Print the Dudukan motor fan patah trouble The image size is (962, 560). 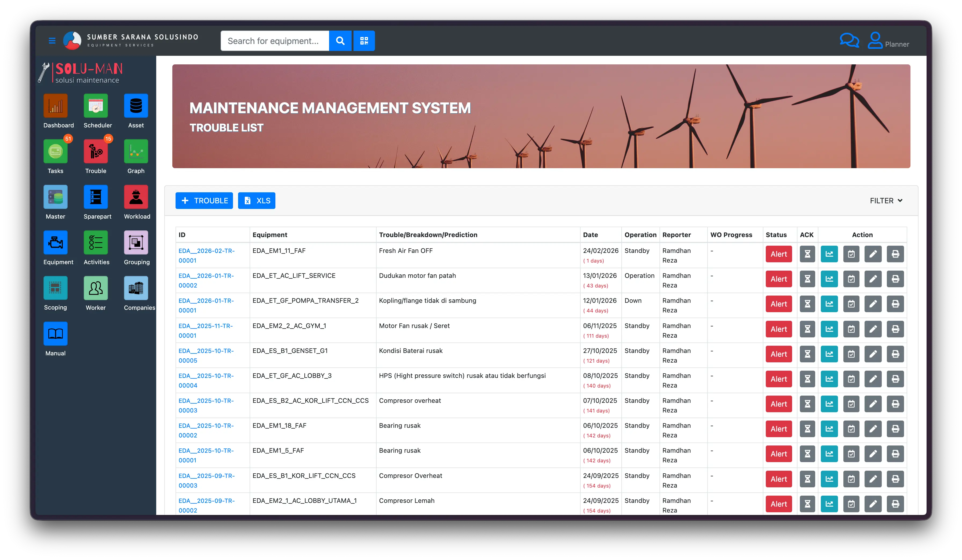(x=895, y=279)
